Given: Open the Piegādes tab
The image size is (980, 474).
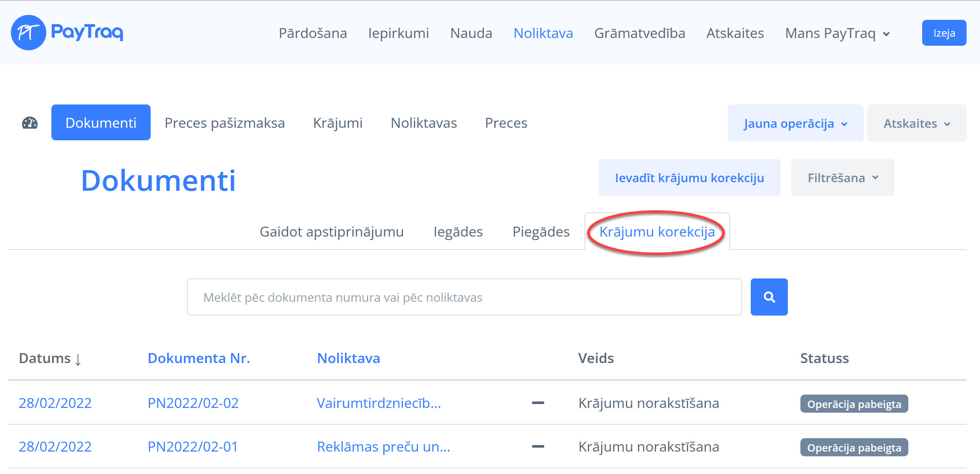Looking at the screenshot, I should coord(541,232).
